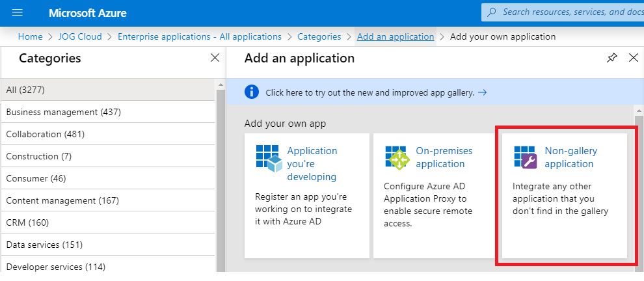Screen dimensions: 644x281
Task: Click Application you're developing icon
Action: point(269,159)
